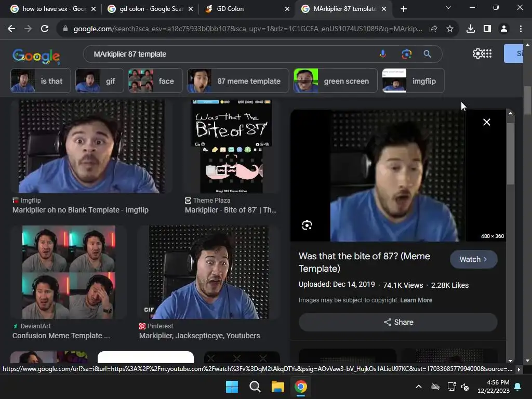532x399 pixels.
Task: Open Windows Start menu
Action: point(232,387)
